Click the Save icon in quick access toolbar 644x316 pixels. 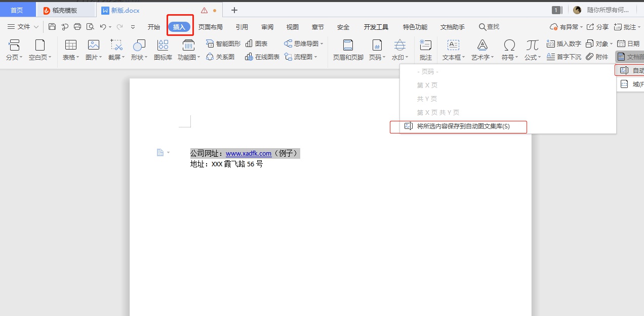click(52, 27)
